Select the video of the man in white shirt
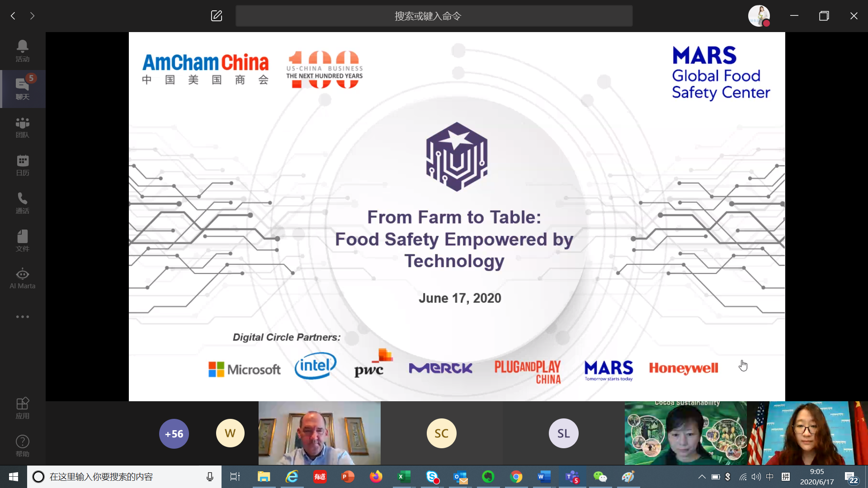Viewport: 868px width, 488px height. (320, 433)
